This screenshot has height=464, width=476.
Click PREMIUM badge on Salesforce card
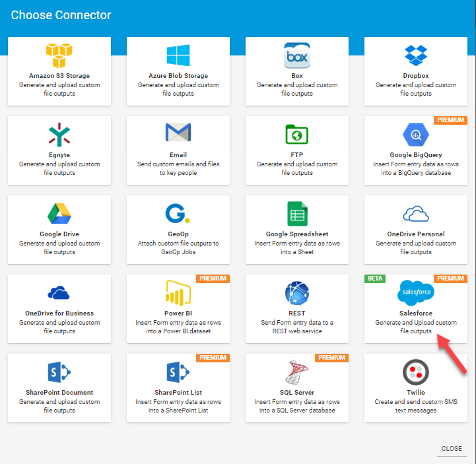(x=450, y=279)
